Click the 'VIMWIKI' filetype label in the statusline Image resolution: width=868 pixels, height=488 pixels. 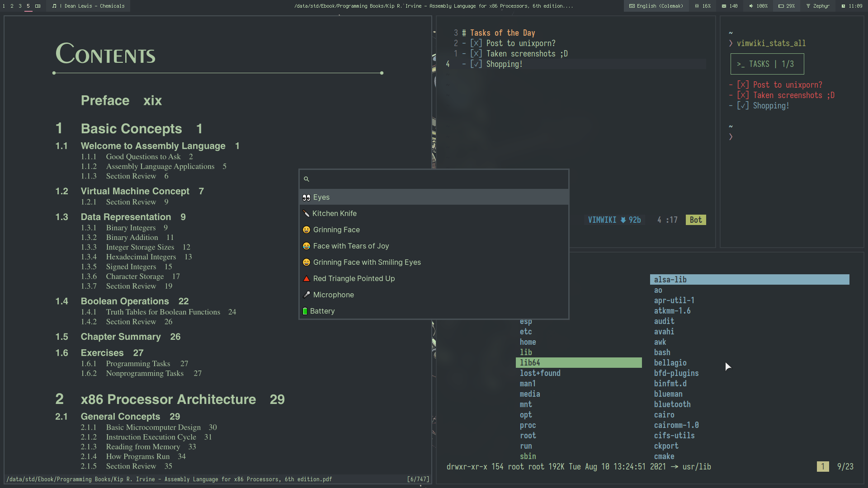(602, 220)
